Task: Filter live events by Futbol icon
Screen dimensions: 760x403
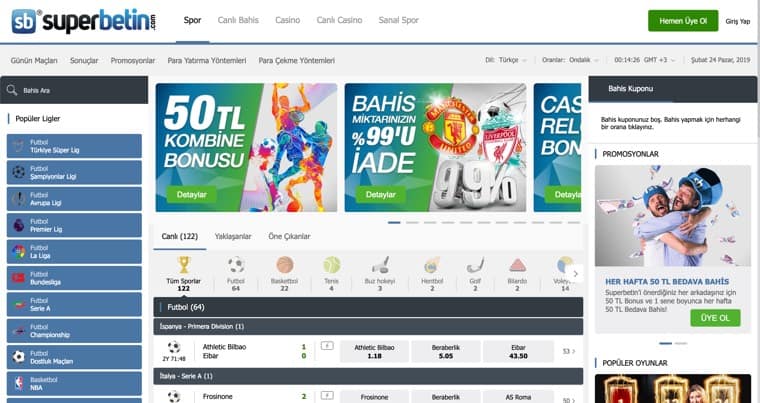Action: 236,265
